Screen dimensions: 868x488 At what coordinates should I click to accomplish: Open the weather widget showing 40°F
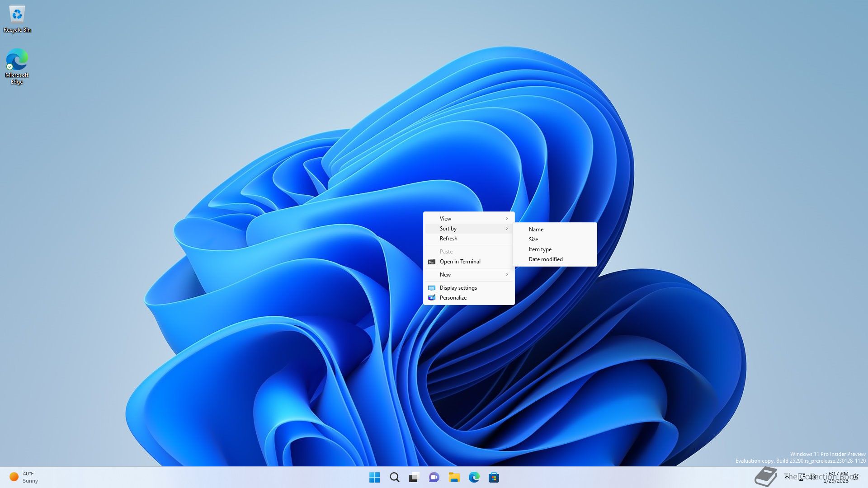pos(24,477)
